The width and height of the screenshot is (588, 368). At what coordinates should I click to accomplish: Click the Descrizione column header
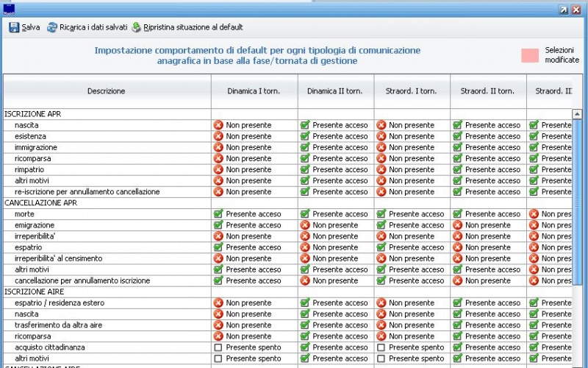pos(106,91)
